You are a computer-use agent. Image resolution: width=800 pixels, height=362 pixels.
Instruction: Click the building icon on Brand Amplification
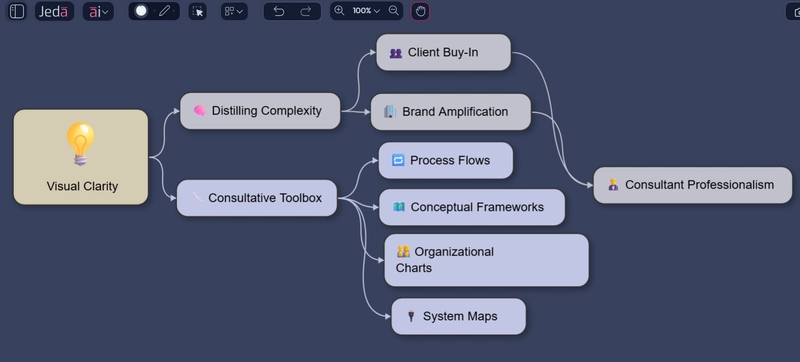tap(390, 111)
